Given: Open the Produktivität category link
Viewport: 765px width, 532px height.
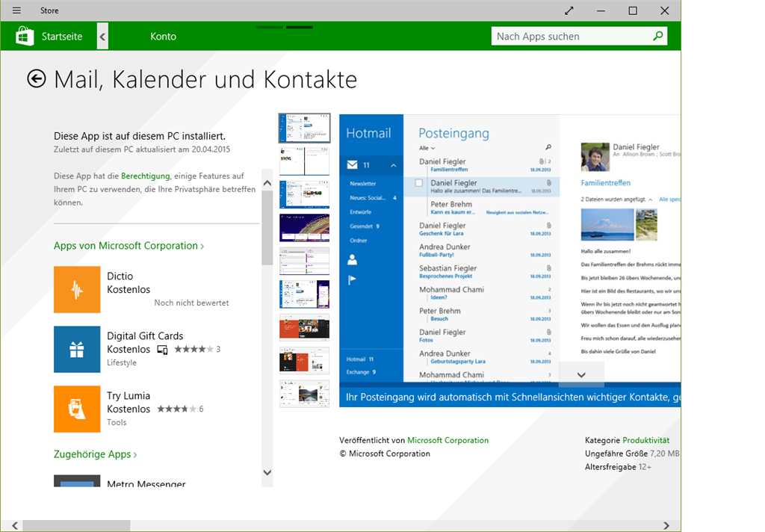Looking at the screenshot, I should coord(645,440).
